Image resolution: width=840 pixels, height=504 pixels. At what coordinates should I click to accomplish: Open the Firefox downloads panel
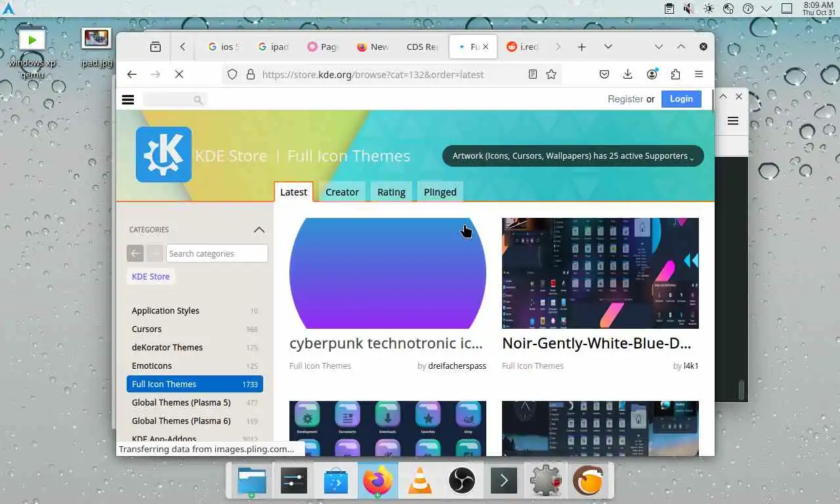point(628,74)
